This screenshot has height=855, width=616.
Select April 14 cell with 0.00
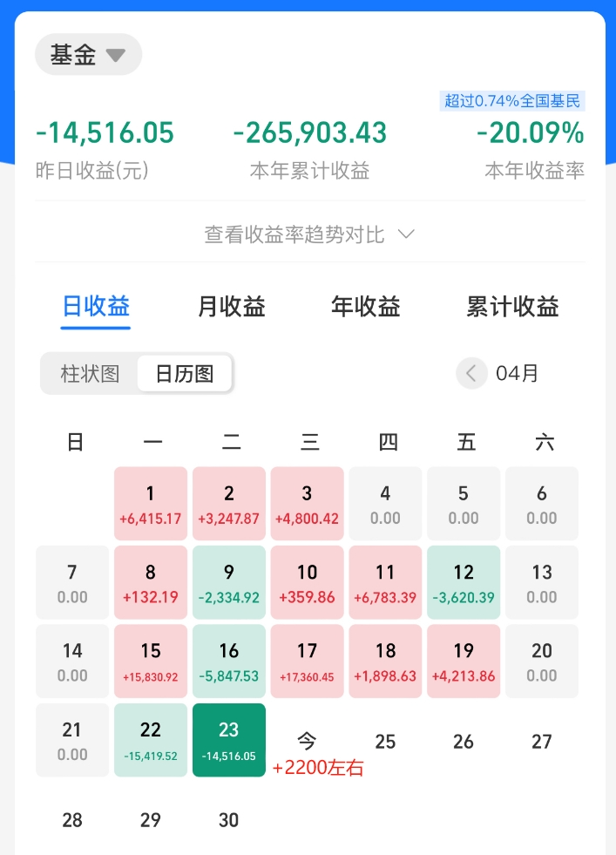(72, 661)
